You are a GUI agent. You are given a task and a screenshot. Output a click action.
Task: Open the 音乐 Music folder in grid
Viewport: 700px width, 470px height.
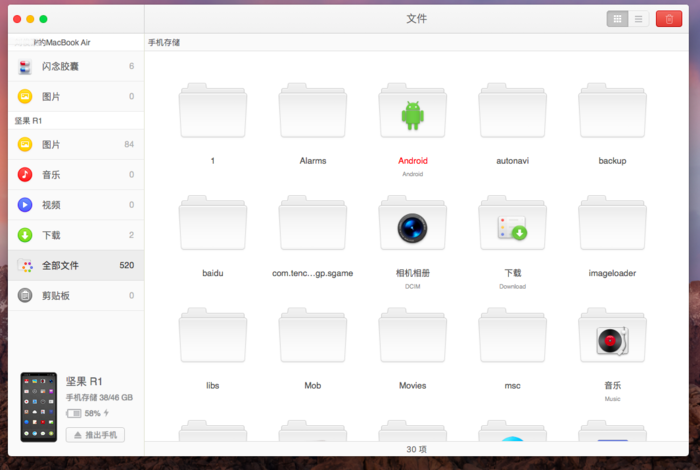(x=612, y=336)
